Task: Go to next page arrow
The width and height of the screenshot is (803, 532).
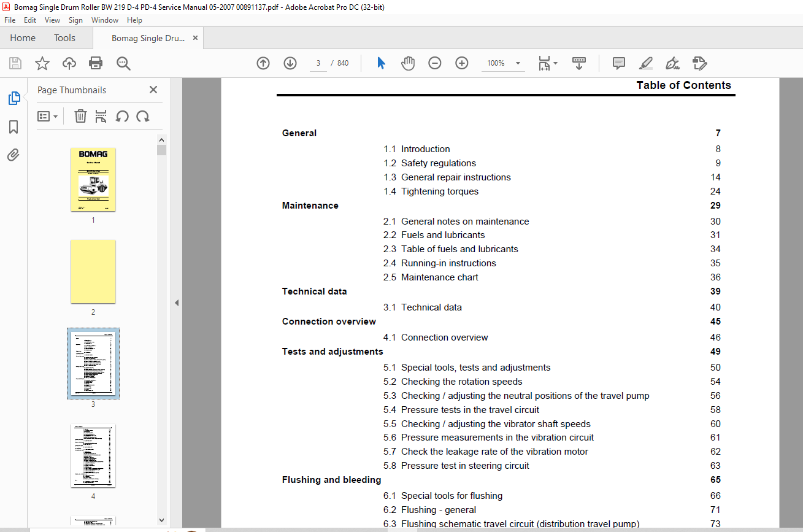Action: [290, 63]
